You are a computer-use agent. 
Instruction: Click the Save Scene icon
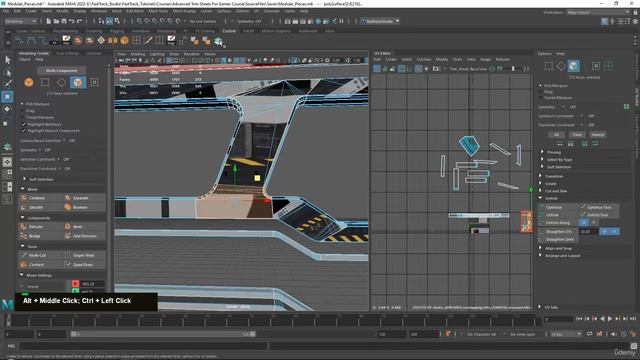pyautogui.click(x=64, y=21)
